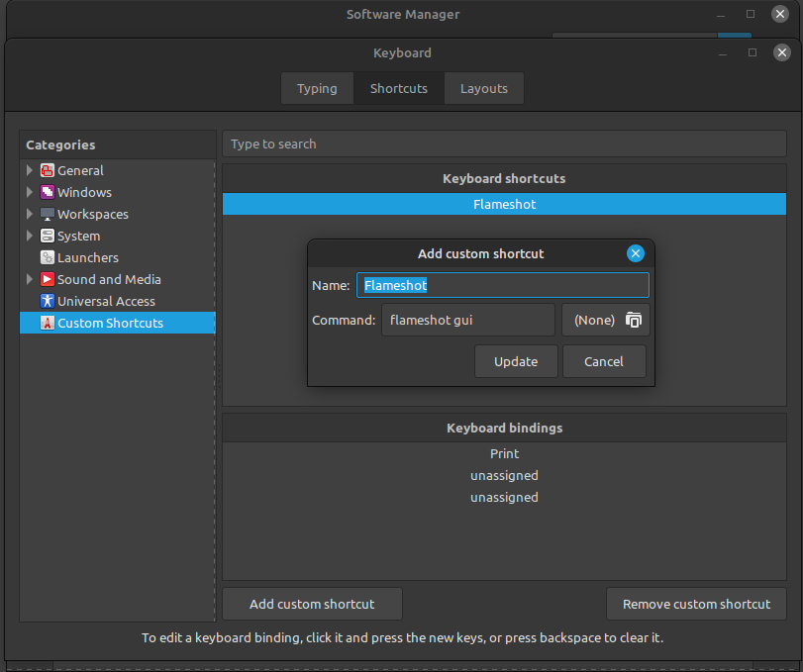Screen dimensions: 803x672
Task: Switch to the Typing tab
Action: tap(317, 88)
